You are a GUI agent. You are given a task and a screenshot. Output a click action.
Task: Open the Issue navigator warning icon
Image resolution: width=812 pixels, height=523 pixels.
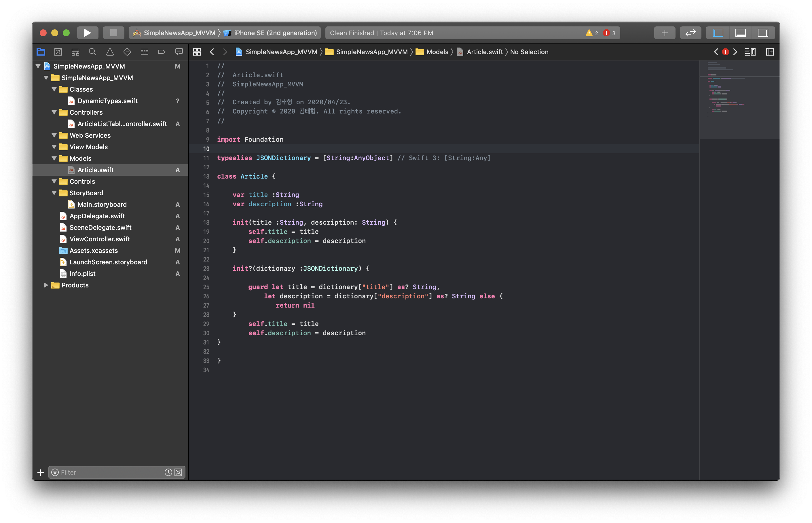pos(110,52)
